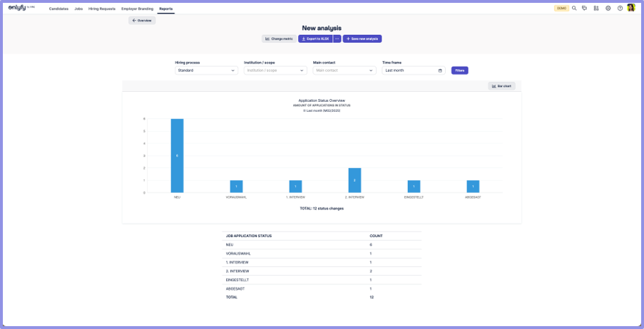Click the help question mark icon

[x=620, y=9]
